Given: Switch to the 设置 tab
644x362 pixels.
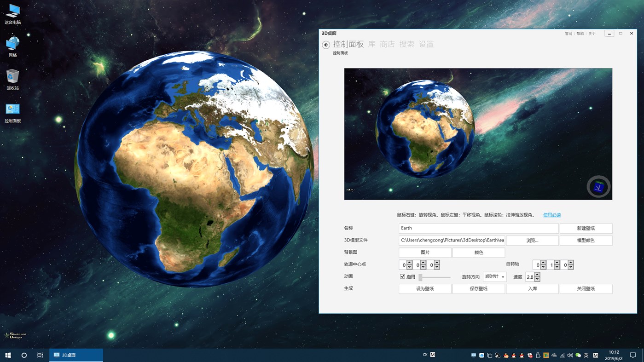Looking at the screenshot, I should [x=426, y=44].
